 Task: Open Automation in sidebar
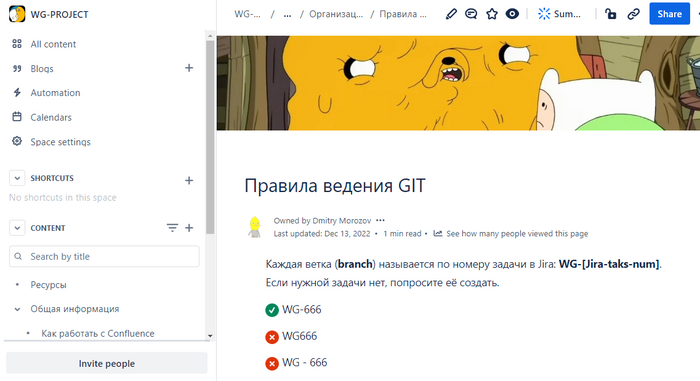55,93
